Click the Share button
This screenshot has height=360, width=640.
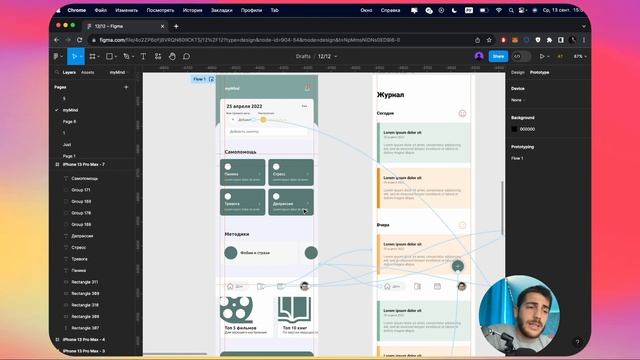tap(498, 56)
